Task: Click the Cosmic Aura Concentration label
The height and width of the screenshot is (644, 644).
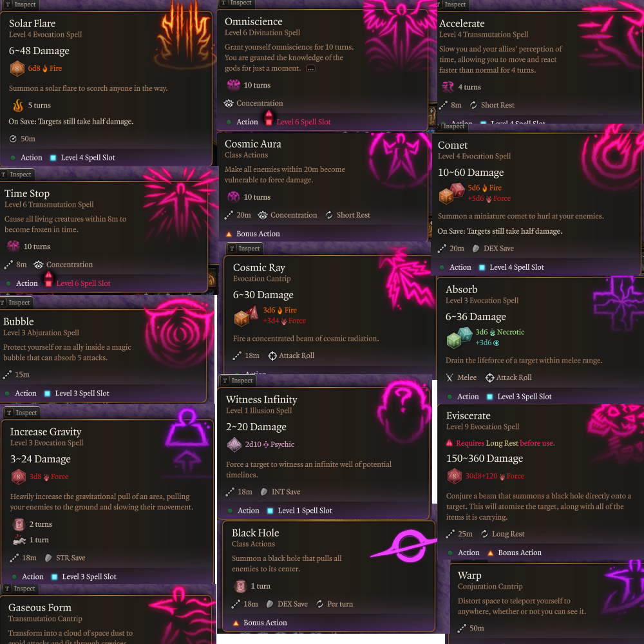Action: [294, 215]
